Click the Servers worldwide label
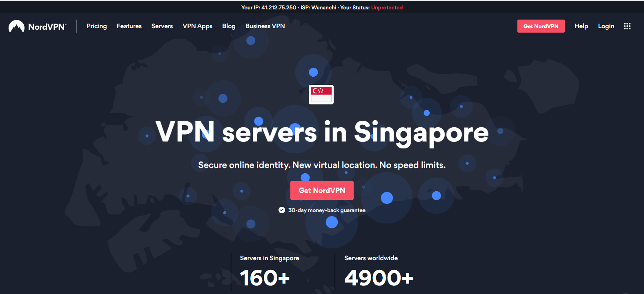644x294 pixels. point(371,258)
